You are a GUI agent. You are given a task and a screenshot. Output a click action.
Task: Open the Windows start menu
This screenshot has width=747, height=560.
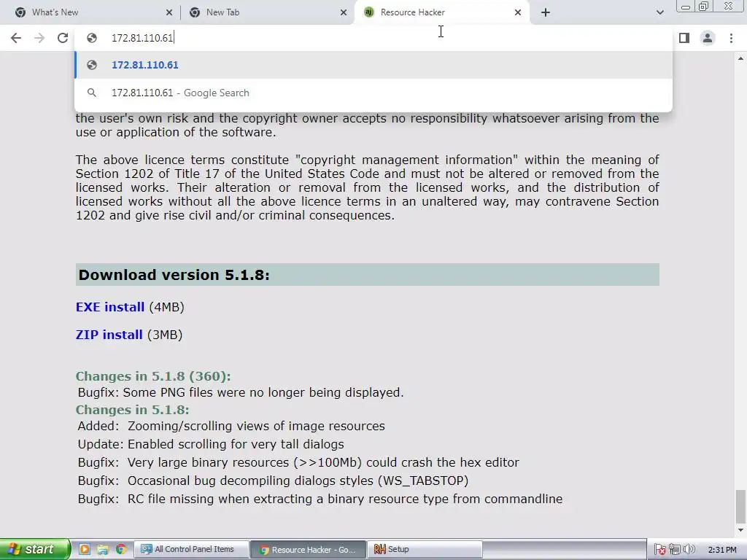tap(34, 549)
